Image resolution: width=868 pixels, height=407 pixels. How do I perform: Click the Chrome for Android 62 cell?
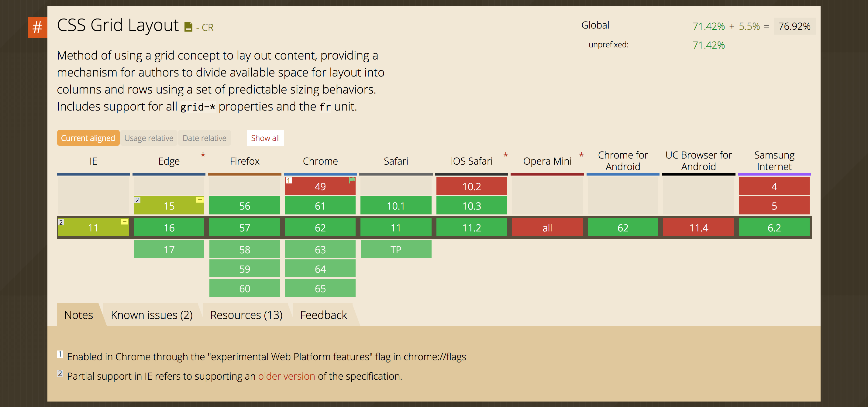[x=623, y=227]
